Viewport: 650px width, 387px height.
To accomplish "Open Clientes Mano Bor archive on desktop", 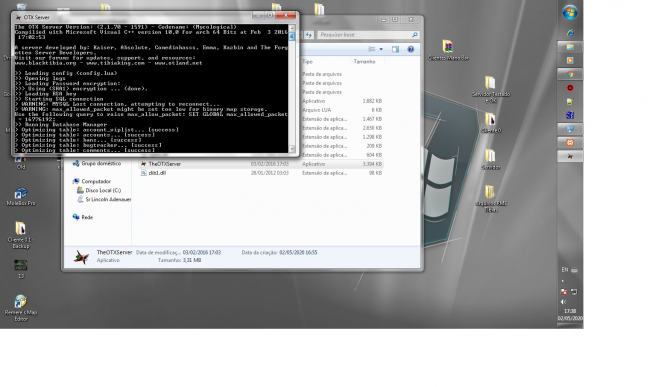I will [x=448, y=50].
